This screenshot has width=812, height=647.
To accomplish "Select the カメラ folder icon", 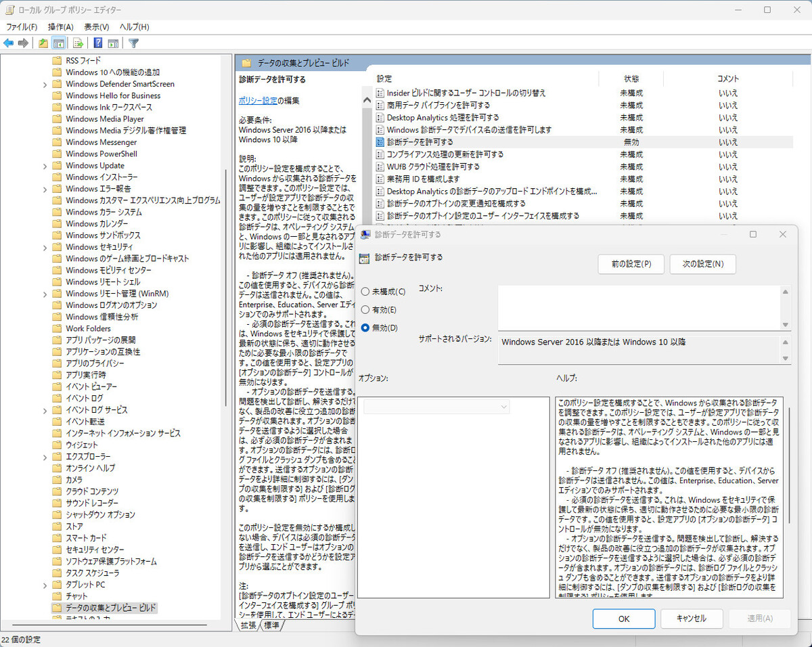I will point(57,479).
